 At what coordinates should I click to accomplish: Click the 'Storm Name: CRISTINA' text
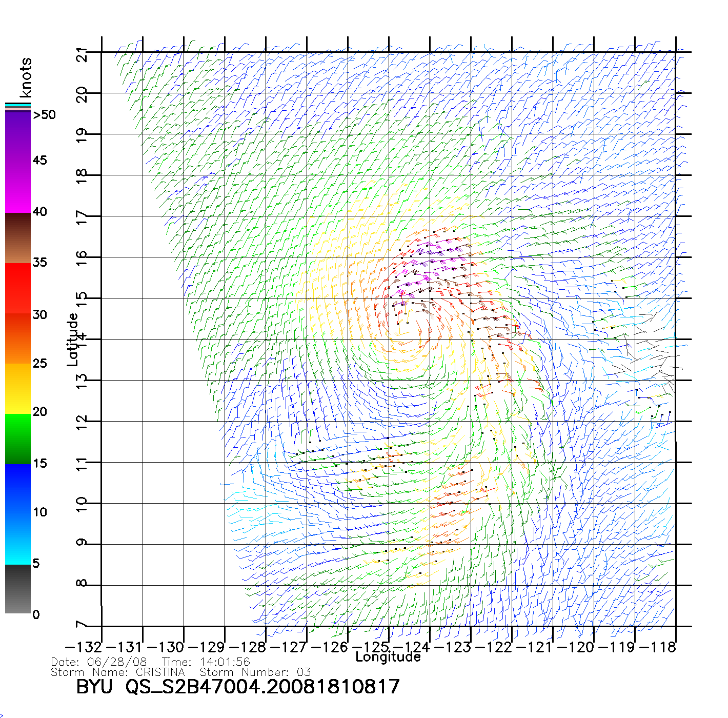coord(118,672)
